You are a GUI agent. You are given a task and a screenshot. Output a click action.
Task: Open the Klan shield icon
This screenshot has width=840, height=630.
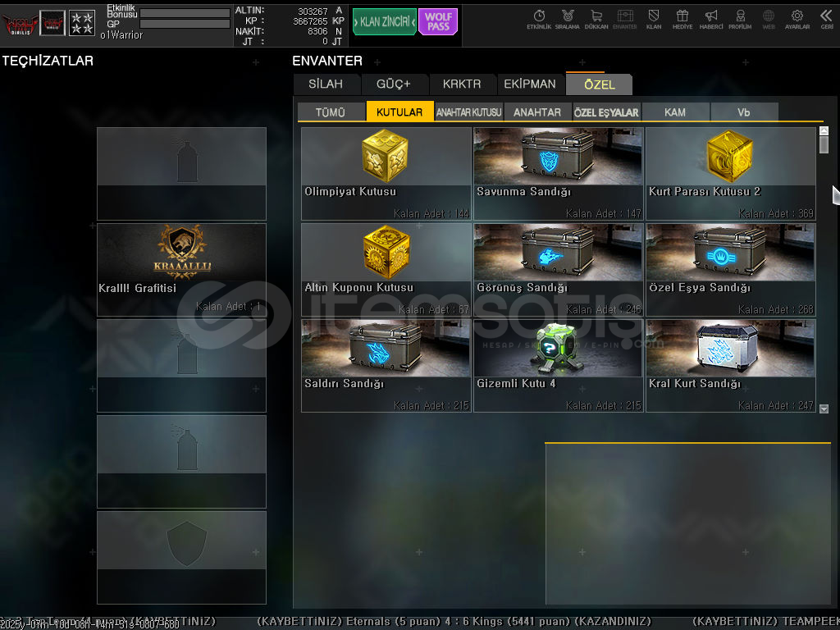tap(654, 20)
